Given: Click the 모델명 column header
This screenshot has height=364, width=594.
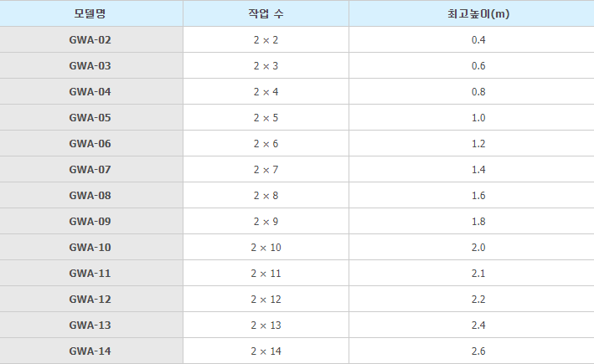Looking at the screenshot, I should coord(90,14).
